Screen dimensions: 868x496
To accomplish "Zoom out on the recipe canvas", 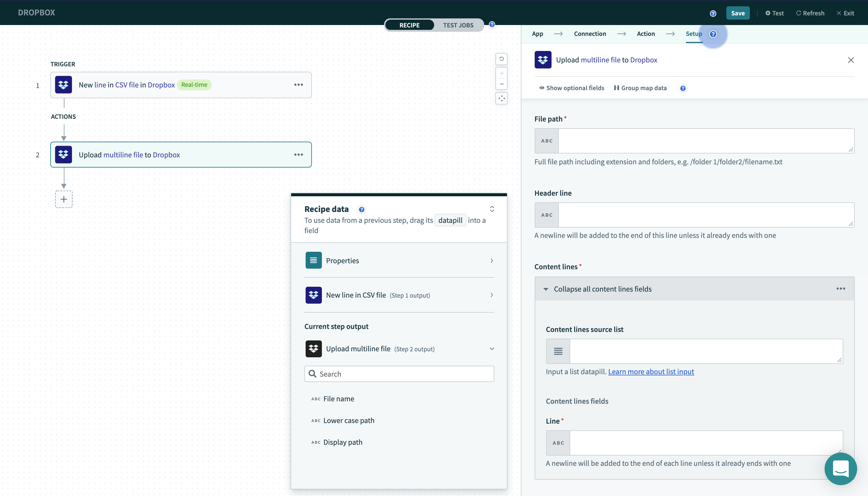I will pos(501,84).
